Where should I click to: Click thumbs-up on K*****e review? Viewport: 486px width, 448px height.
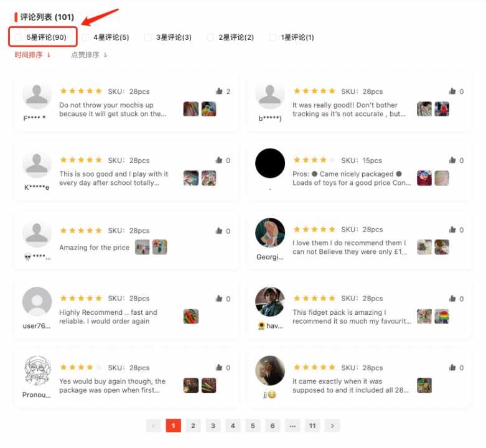point(219,160)
